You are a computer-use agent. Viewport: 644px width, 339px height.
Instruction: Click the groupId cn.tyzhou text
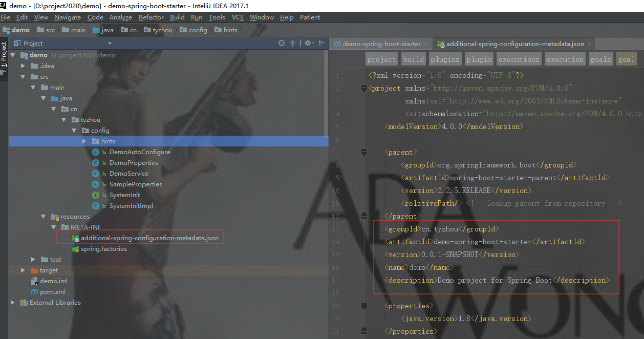click(440, 229)
